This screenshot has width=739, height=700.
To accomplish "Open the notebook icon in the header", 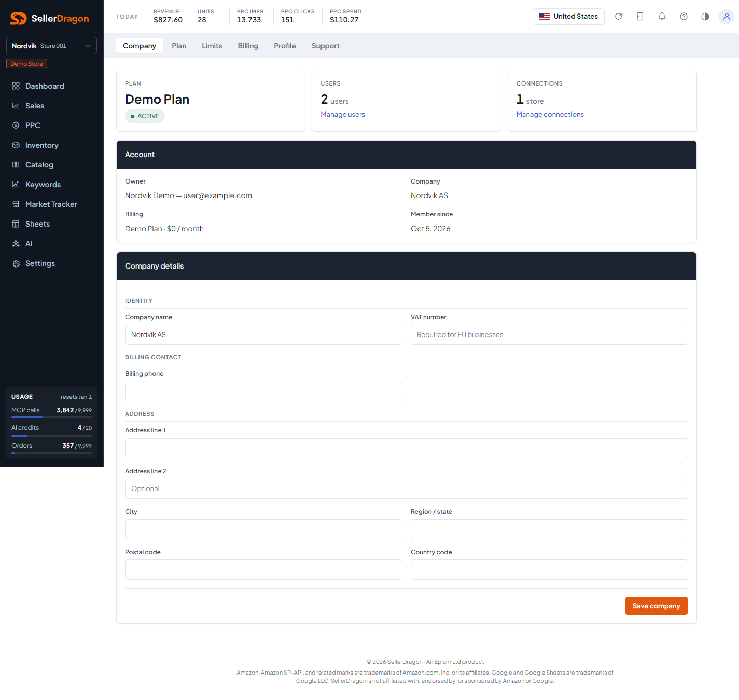I will (640, 17).
